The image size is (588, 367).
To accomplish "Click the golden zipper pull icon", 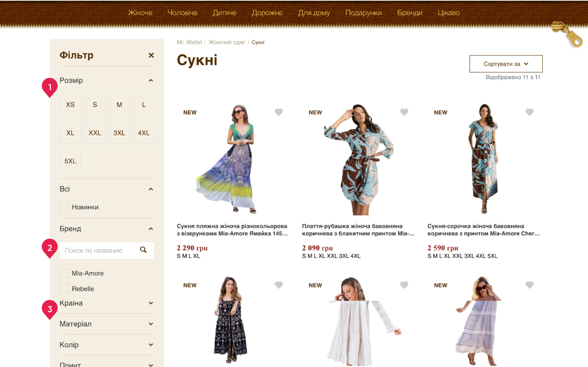I will tap(568, 35).
